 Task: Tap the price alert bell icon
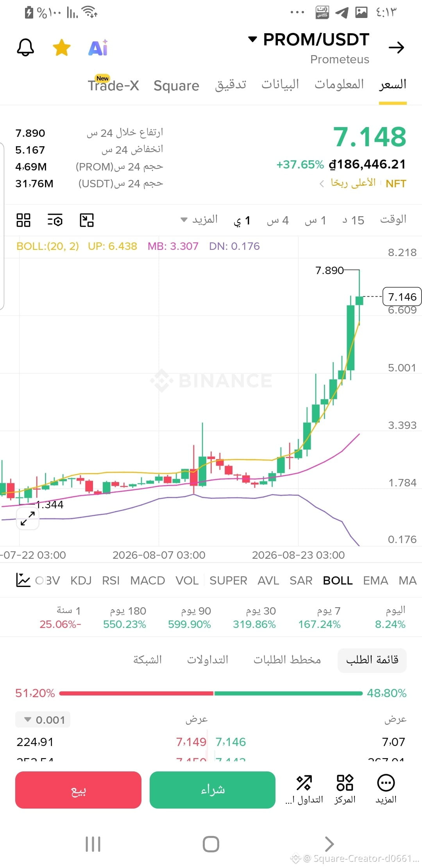25,48
